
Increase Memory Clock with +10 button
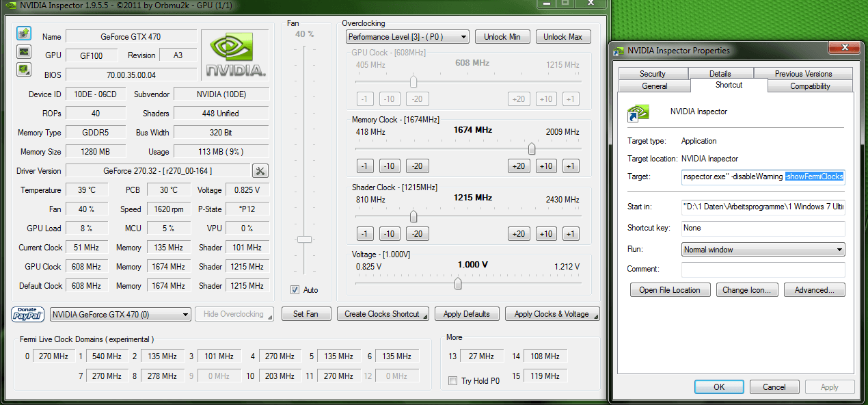pos(546,166)
